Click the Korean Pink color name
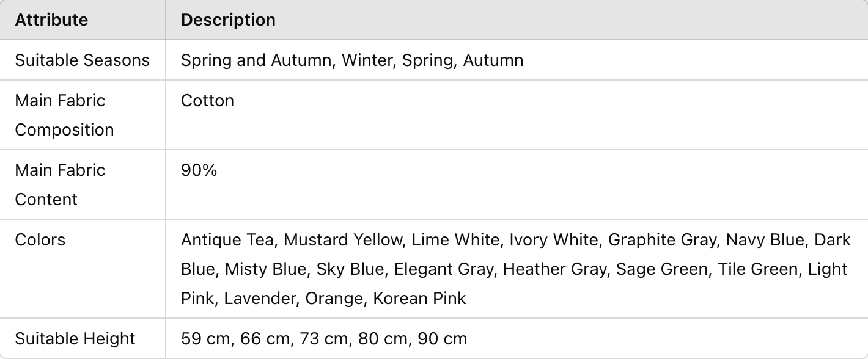 click(x=419, y=299)
